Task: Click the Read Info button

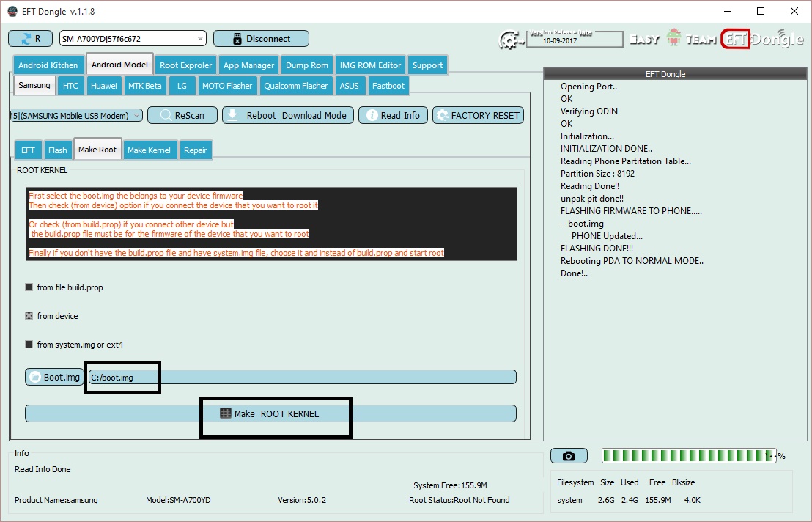Action: [x=393, y=116]
